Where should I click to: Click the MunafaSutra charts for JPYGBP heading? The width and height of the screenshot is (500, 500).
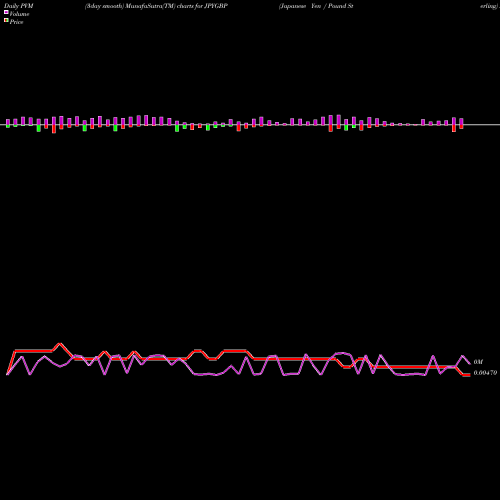coord(156,6)
